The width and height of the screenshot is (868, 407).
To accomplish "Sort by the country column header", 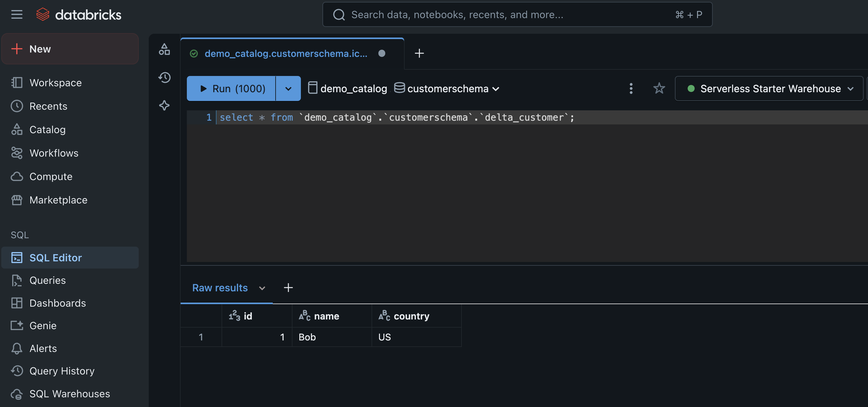I will tap(411, 316).
